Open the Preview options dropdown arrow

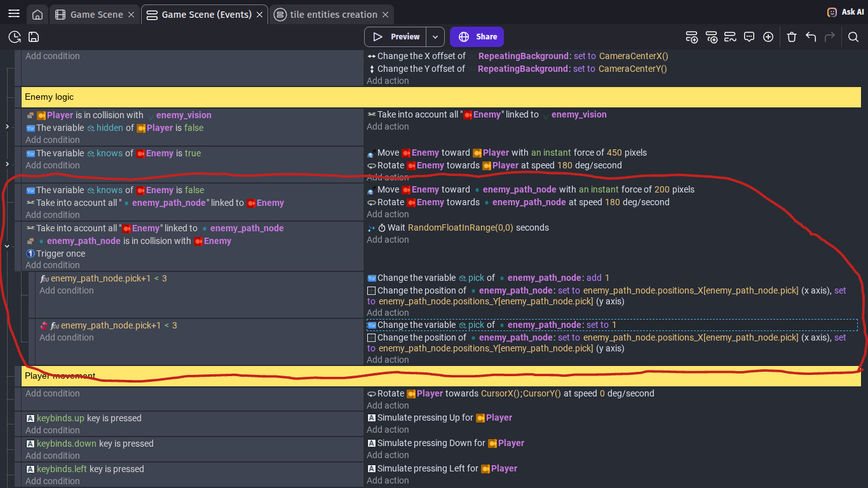coord(435,37)
